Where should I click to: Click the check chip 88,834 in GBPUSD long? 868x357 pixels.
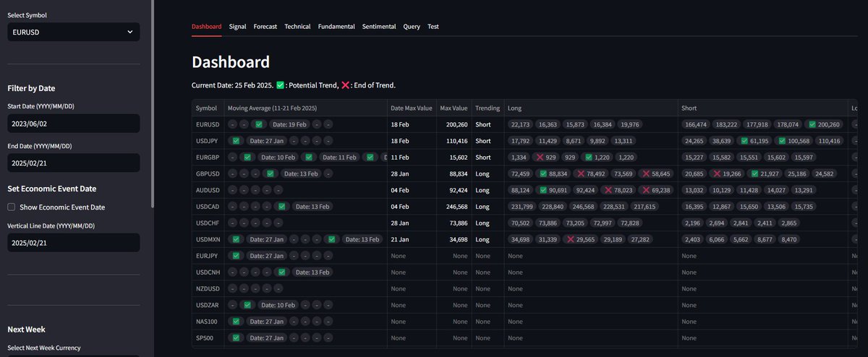click(x=554, y=173)
